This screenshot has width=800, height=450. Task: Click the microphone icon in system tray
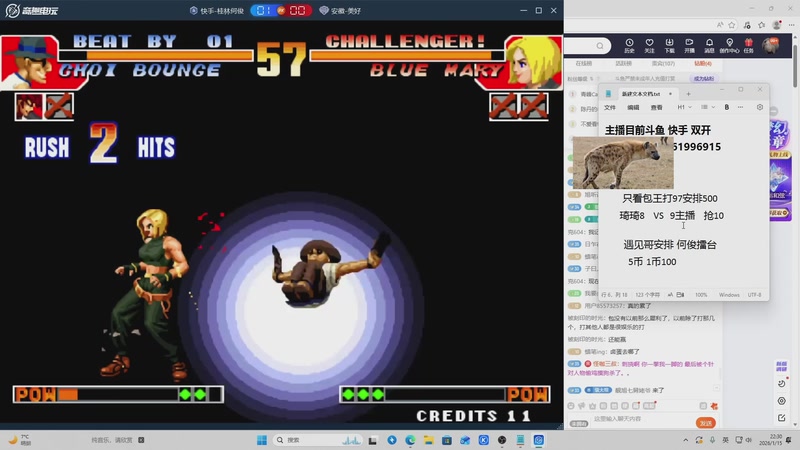coord(712,440)
